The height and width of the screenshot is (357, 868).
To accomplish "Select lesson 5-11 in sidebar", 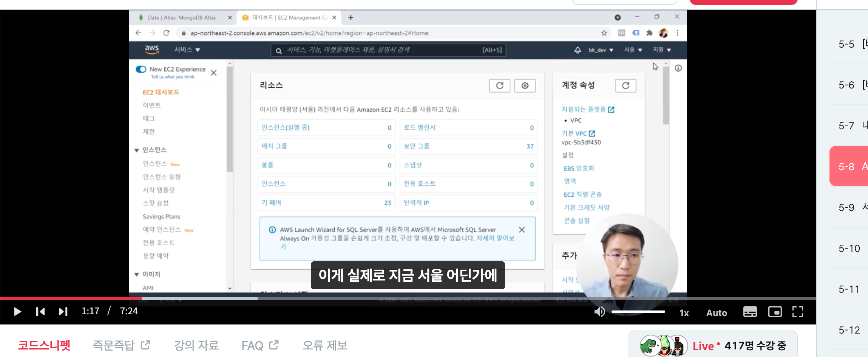I will click(x=849, y=289).
